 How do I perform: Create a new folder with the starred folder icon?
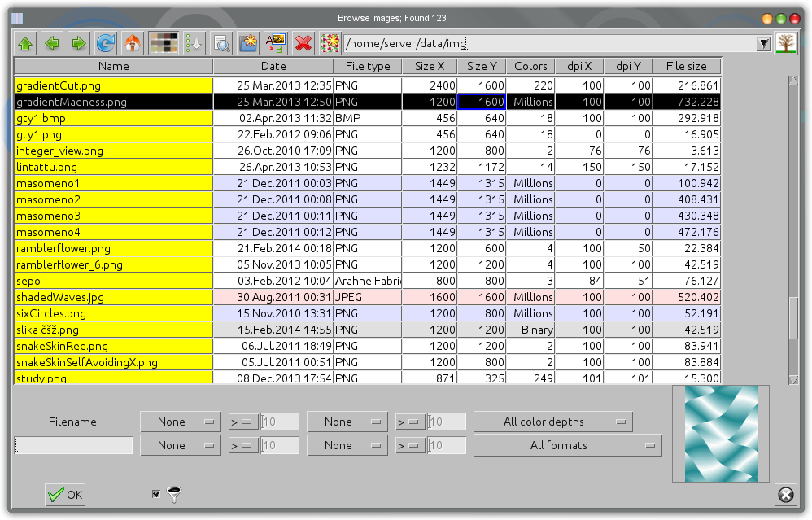(x=249, y=43)
